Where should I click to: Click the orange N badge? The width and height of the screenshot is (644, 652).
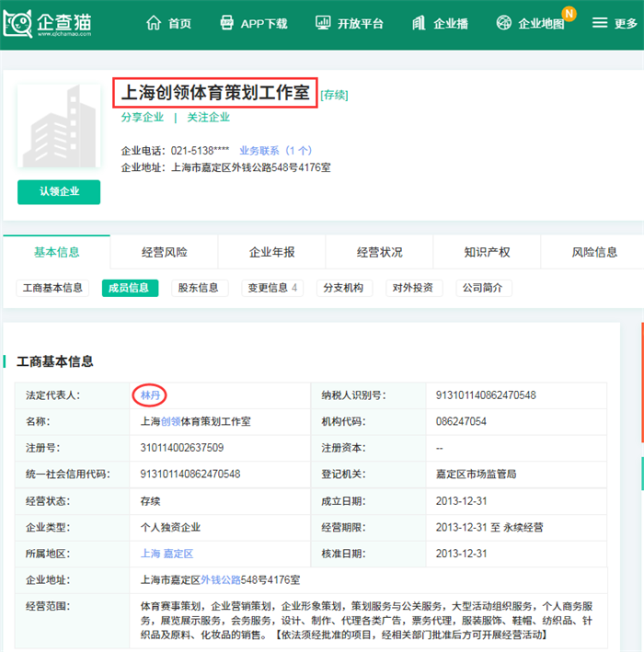569,14
